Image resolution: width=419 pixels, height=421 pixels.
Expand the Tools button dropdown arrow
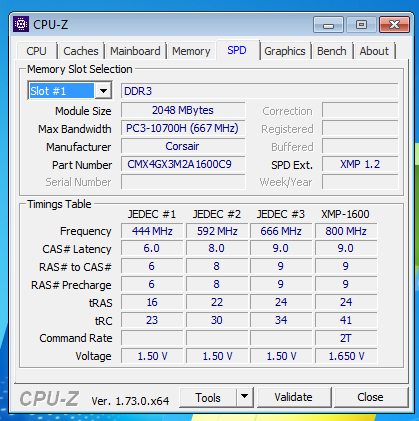[245, 397]
